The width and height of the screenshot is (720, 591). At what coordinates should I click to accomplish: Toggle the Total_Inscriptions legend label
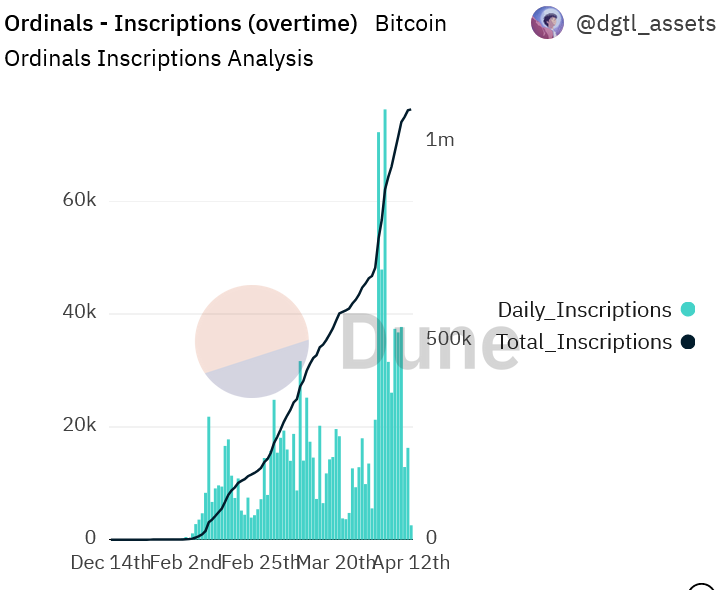(584, 342)
